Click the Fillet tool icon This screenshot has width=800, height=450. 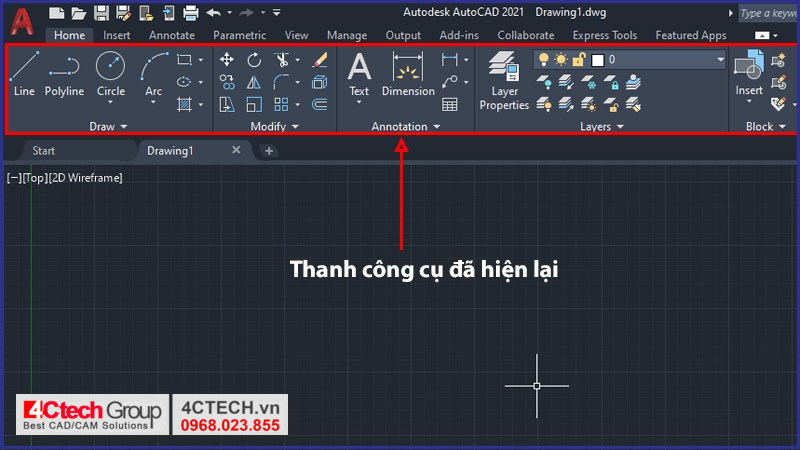(281, 82)
